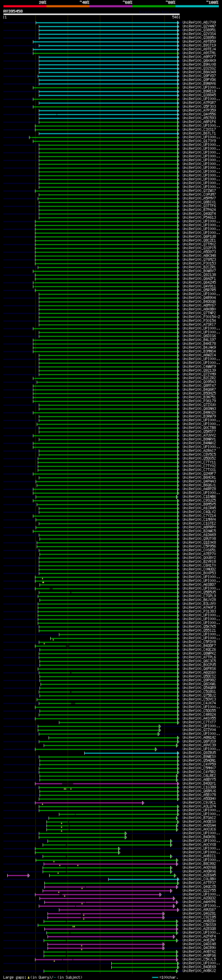Viewport: 222px width, 980px height.
Task: Click the magenta alignment bar for UniRef100_C9J9C1
Action: [89, 802]
